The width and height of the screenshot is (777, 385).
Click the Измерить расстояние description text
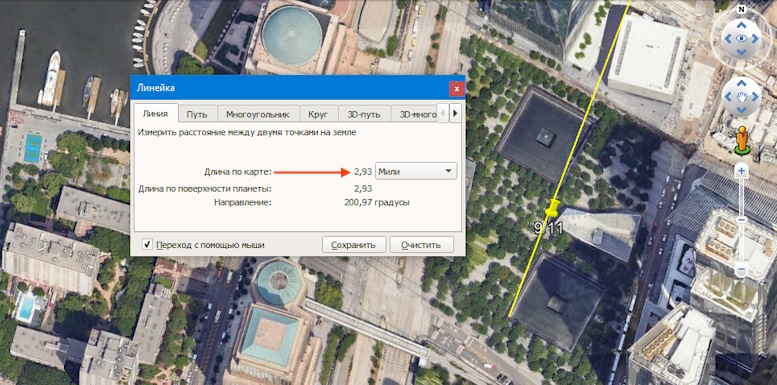247,132
